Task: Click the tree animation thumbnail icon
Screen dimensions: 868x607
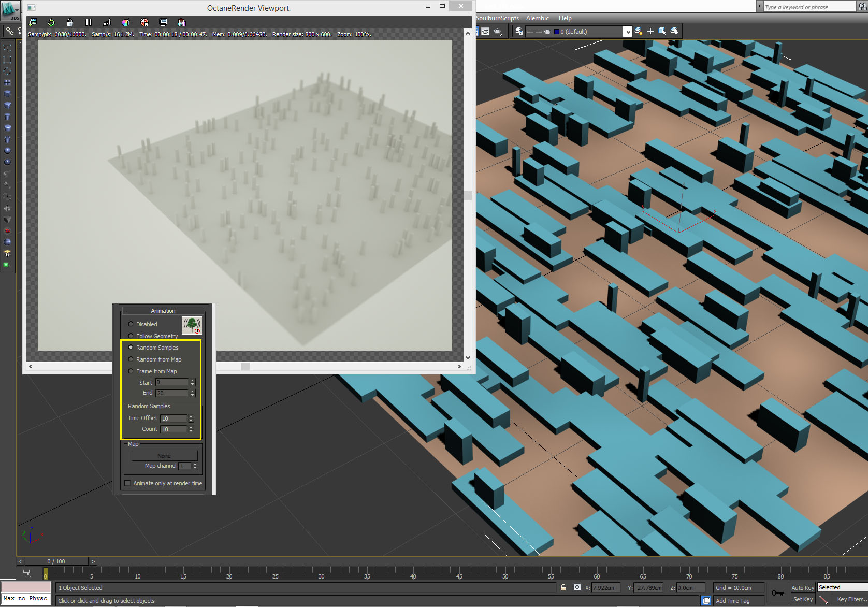Action: pyautogui.click(x=192, y=325)
